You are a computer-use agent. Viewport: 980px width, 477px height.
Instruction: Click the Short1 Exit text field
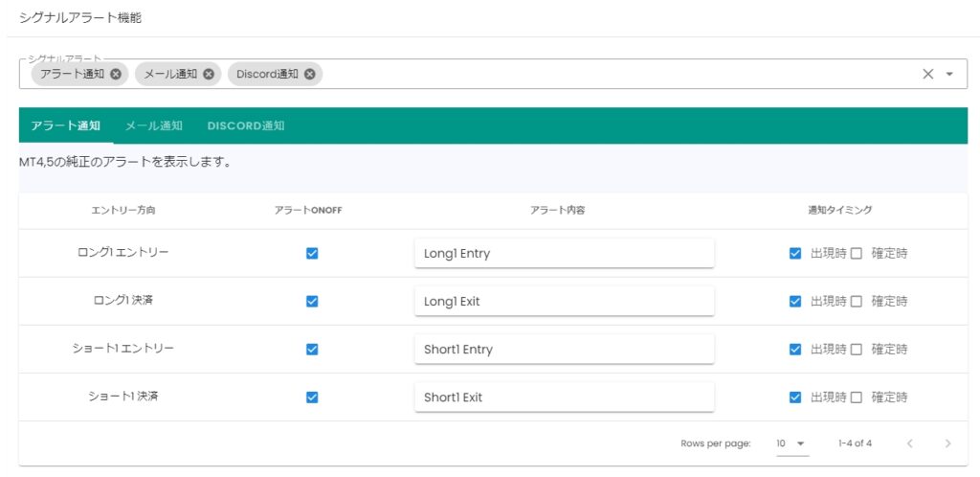[x=565, y=397]
